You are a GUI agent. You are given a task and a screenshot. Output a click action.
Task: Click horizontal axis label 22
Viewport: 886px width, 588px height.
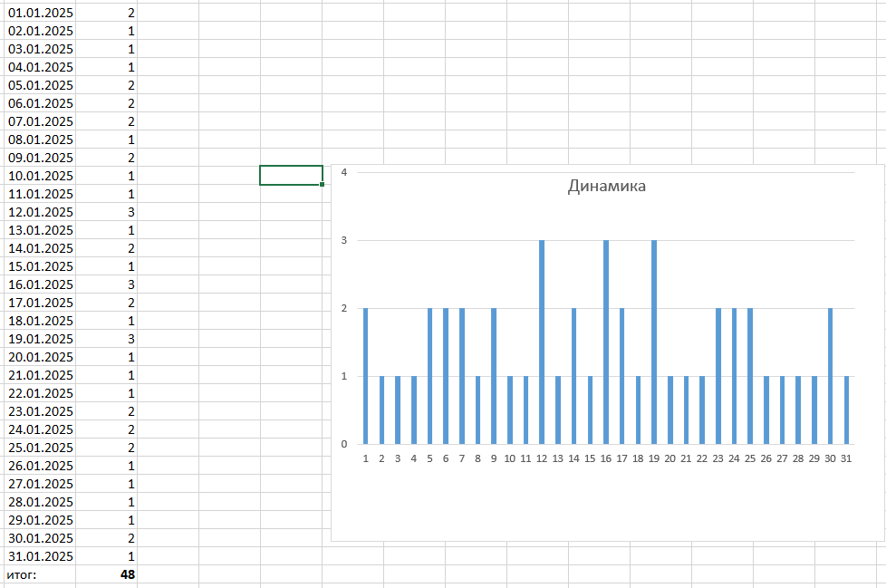(x=702, y=458)
